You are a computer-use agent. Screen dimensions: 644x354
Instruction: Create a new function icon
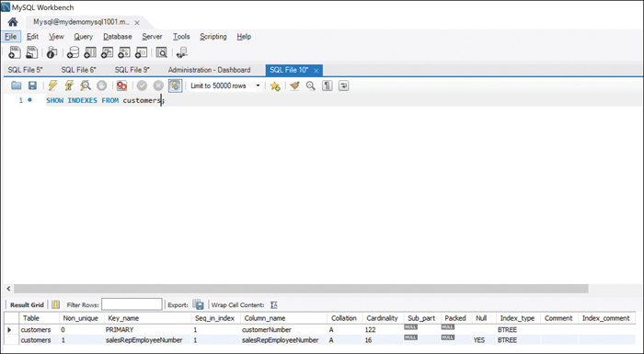[x=141, y=52]
